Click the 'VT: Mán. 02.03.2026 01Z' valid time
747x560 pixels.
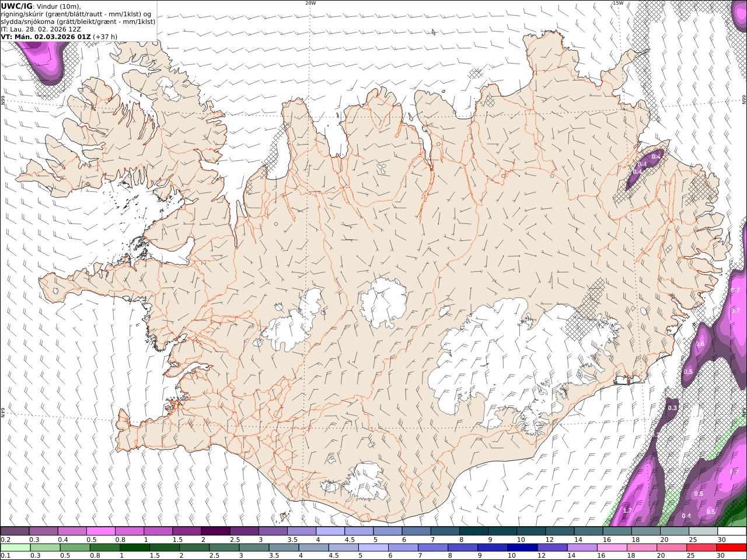(46, 37)
